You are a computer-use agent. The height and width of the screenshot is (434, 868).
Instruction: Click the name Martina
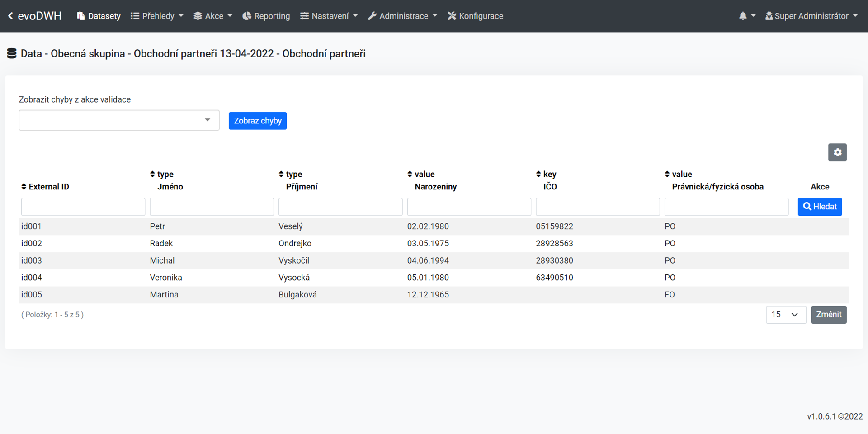pyautogui.click(x=164, y=295)
